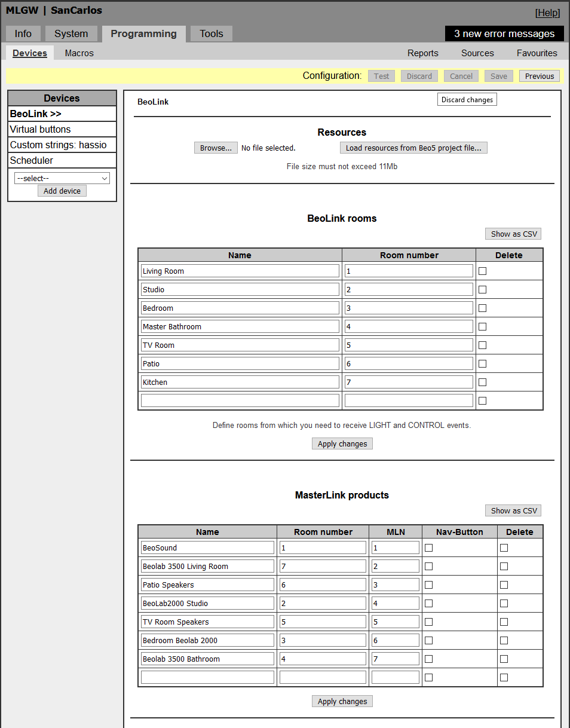Edit room number for Bedroom Beolab 2000

pyautogui.click(x=323, y=640)
